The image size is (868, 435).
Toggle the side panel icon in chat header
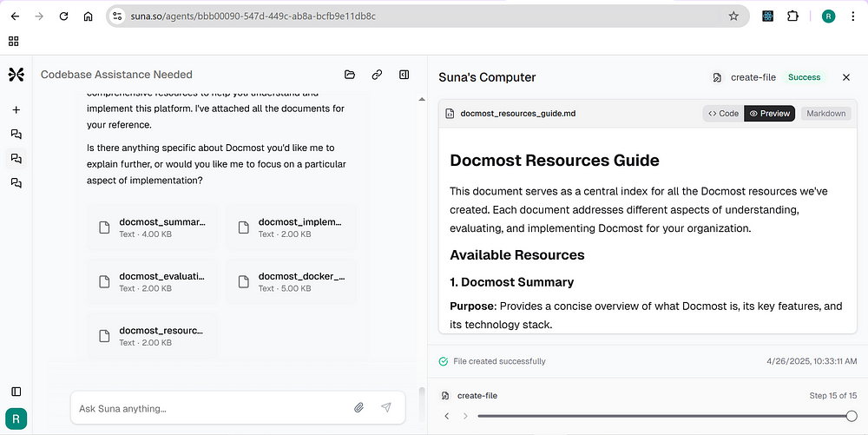click(x=404, y=75)
